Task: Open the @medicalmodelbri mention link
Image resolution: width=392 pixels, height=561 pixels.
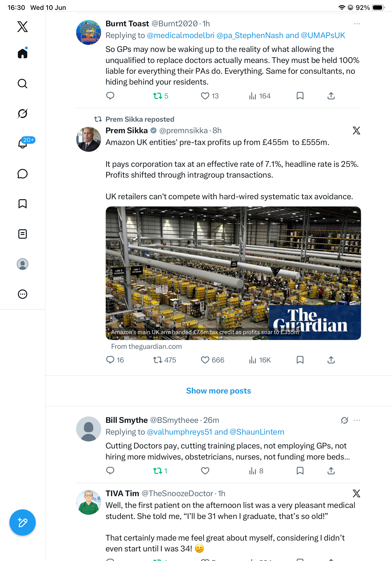Action: click(180, 35)
